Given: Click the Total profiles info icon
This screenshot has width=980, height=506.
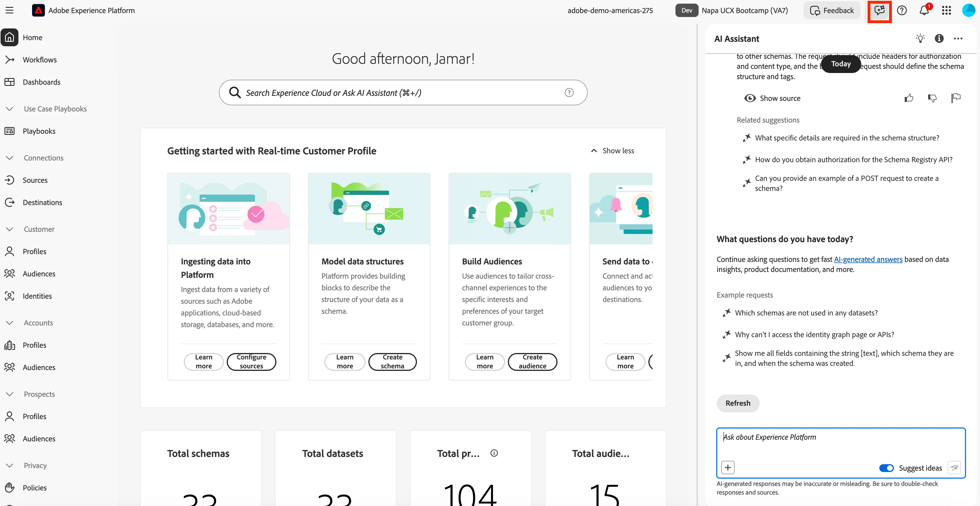Looking at the screenshot, I should pyautogui.click(x=494, y=453).
